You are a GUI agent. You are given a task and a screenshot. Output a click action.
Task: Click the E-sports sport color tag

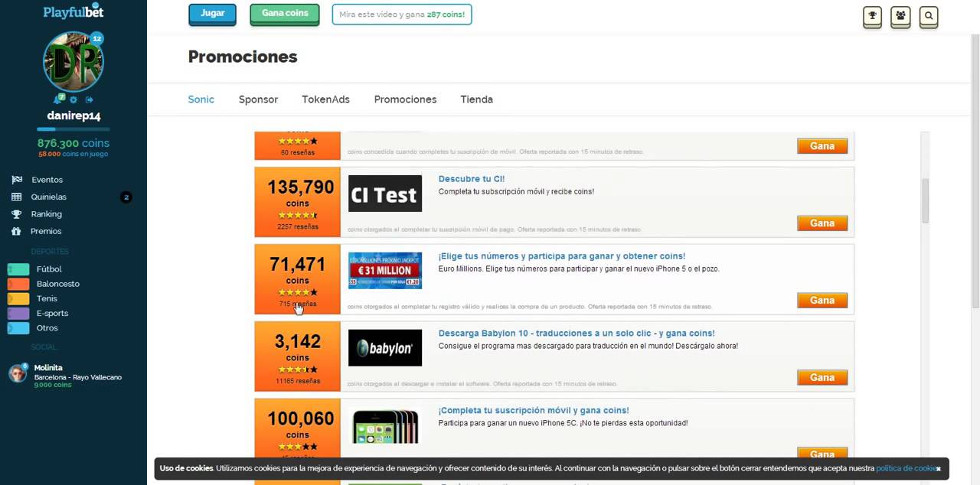click(x=18, y=313)
